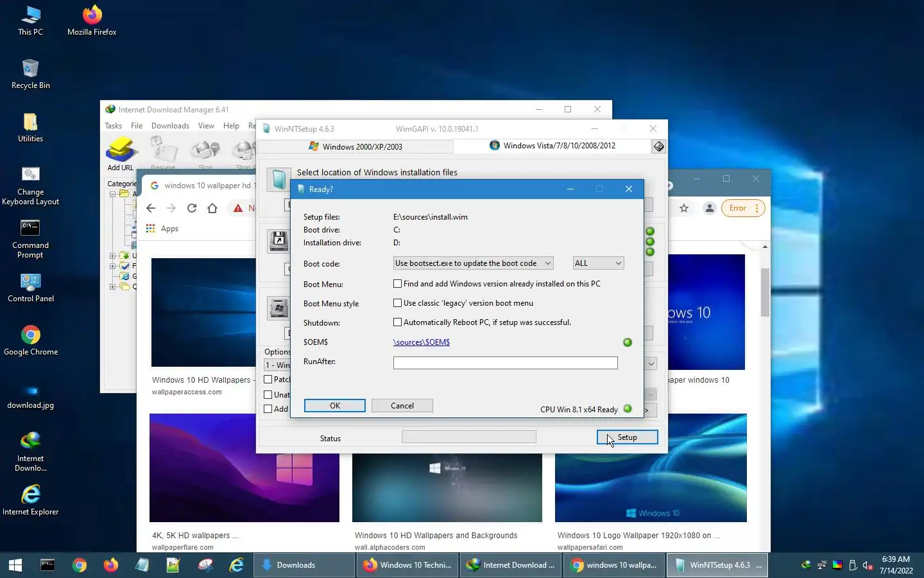Image resolution: width=924 pixels, height=578 pixels.
Task: Expand the checkmark folder node in IDM tree
Action: coord(112,266)
